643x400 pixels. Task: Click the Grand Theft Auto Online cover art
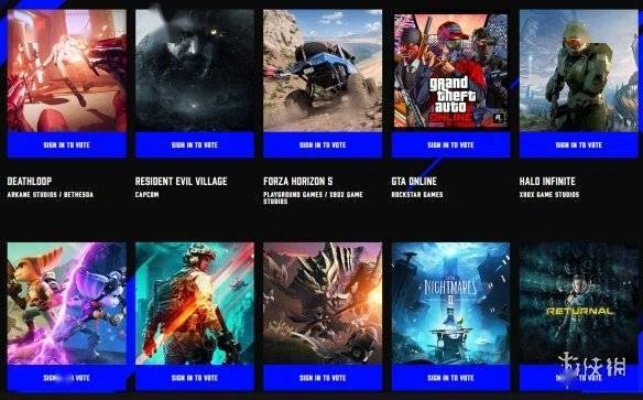click(x=451, y=71)
